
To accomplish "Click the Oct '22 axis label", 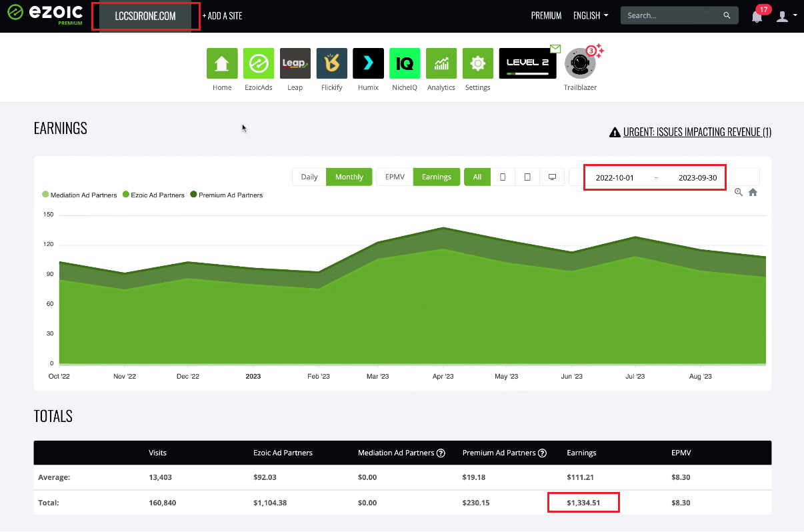I will 59,377.
